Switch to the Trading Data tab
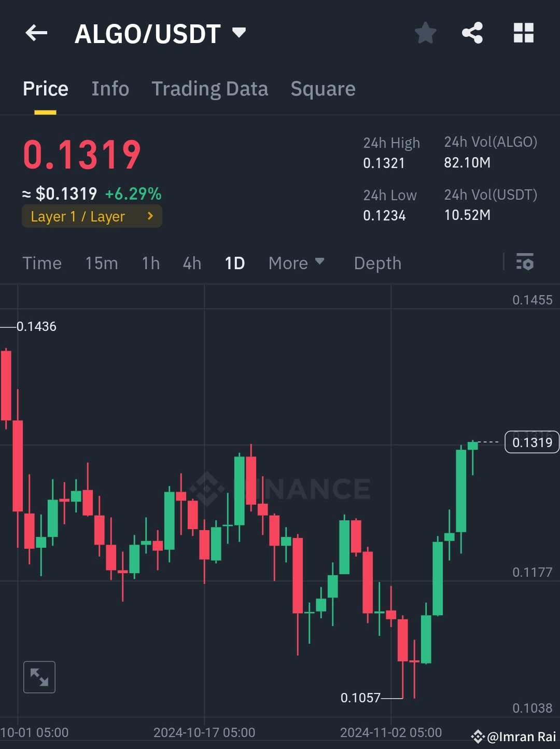This screenshot has width=560, height=749. point(209,89)
